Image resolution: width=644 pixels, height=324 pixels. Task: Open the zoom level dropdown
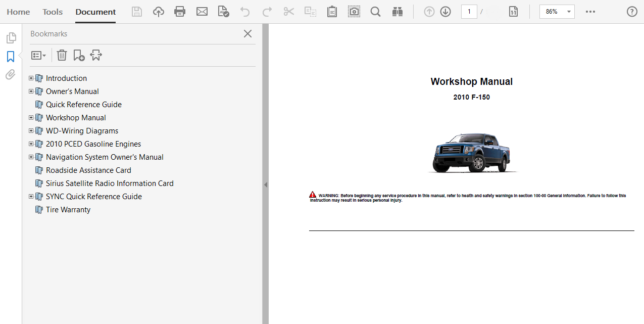(569, 12)
